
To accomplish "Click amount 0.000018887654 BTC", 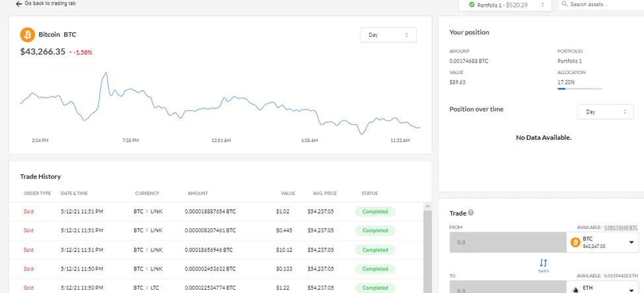I will point(210,212).
